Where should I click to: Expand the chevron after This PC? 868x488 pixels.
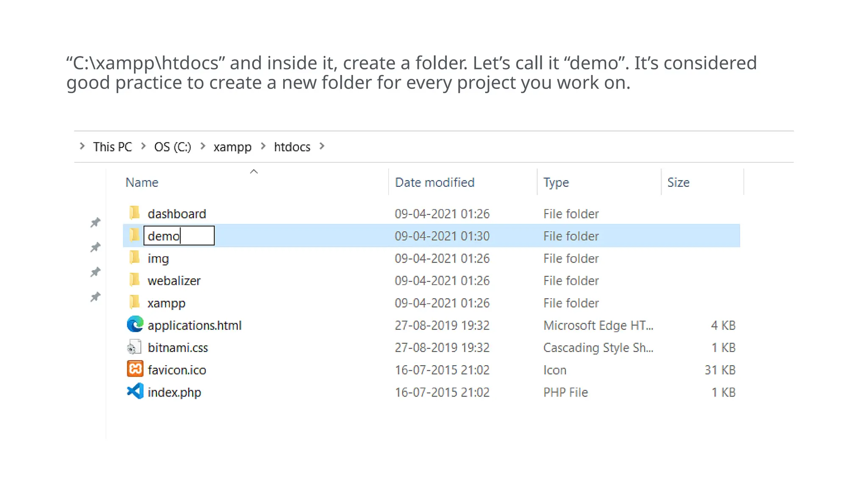click(x=143, y=146)
